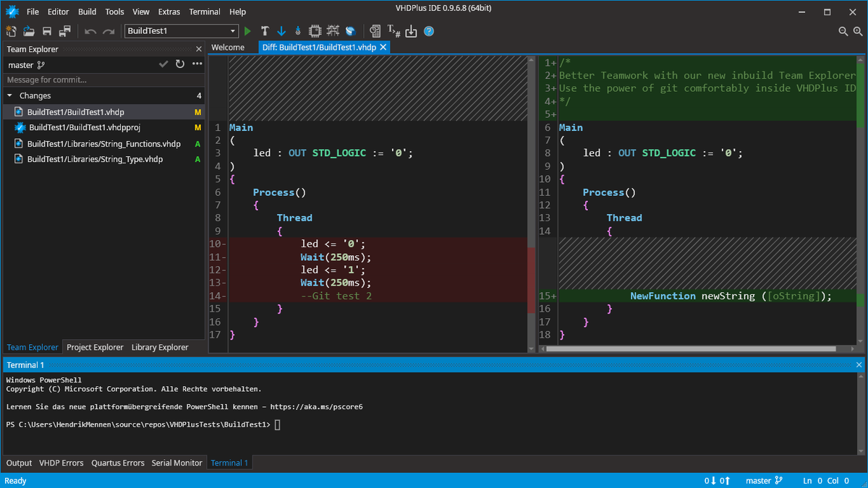Image resolution: width=868 pixels, height=488 pixels.
Task: Select Libraries/String_Type.vhdp change entry
Action: click(103, 159)
